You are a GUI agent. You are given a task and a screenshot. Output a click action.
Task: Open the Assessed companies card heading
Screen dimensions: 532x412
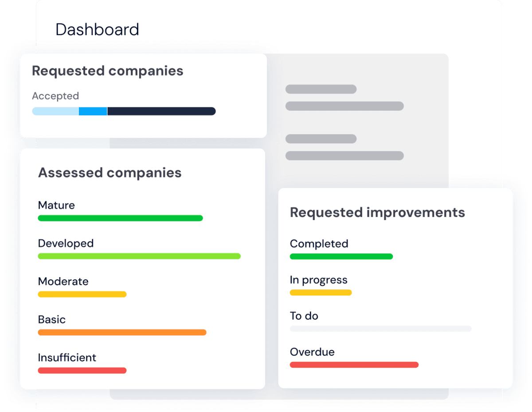(110, 173)
